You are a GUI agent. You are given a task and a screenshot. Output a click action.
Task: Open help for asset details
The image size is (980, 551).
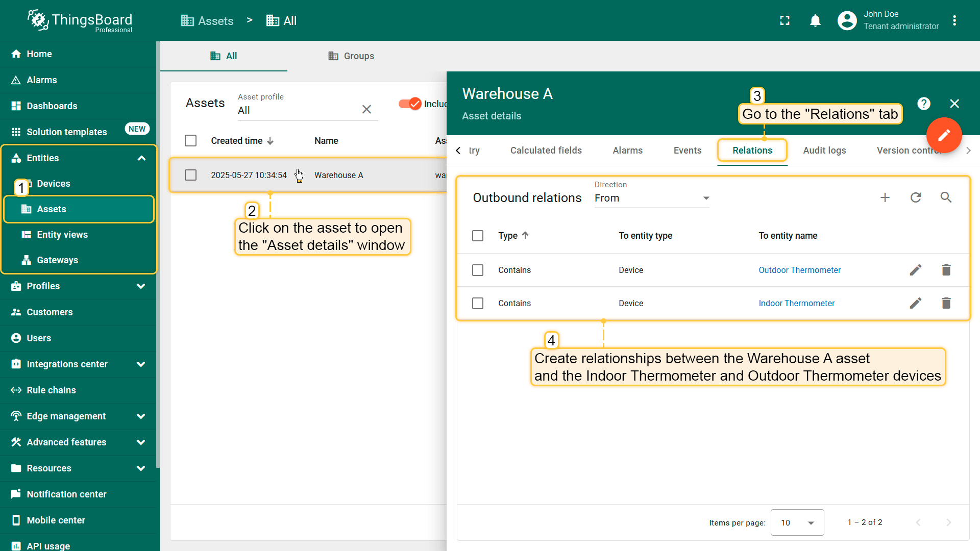tap(923, 104)
